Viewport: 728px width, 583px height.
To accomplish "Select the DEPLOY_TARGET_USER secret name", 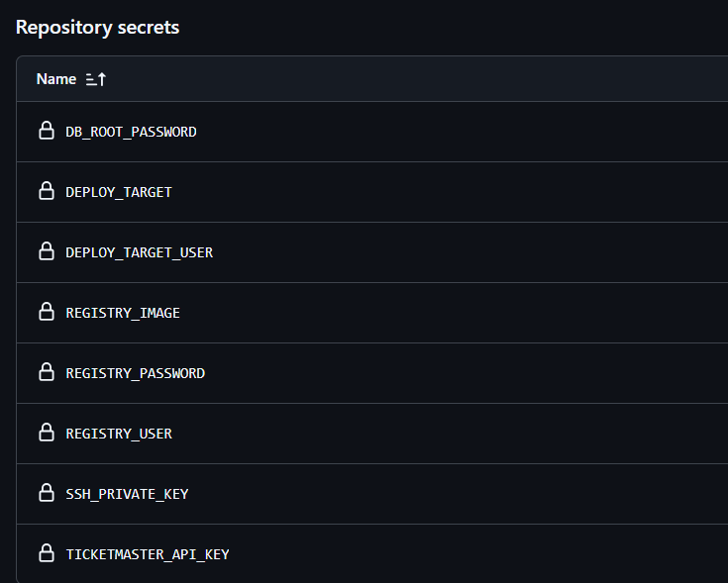I will (x=140, y=252).
